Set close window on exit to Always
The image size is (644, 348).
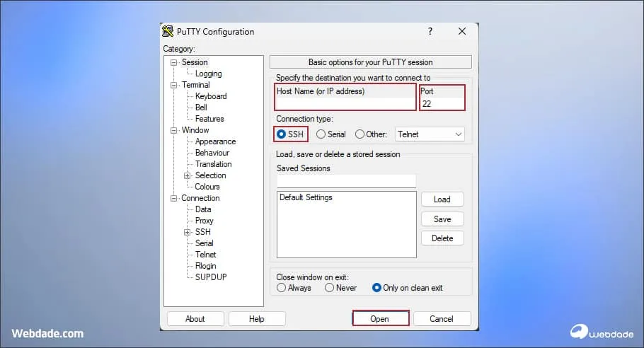click(x=282, y=288)
